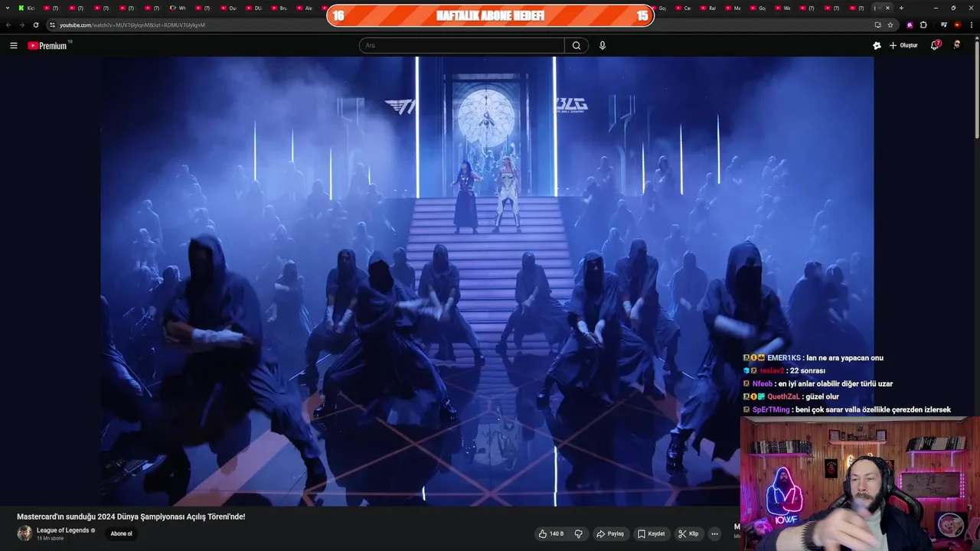View site information icon in address bar

coord(52,24)
